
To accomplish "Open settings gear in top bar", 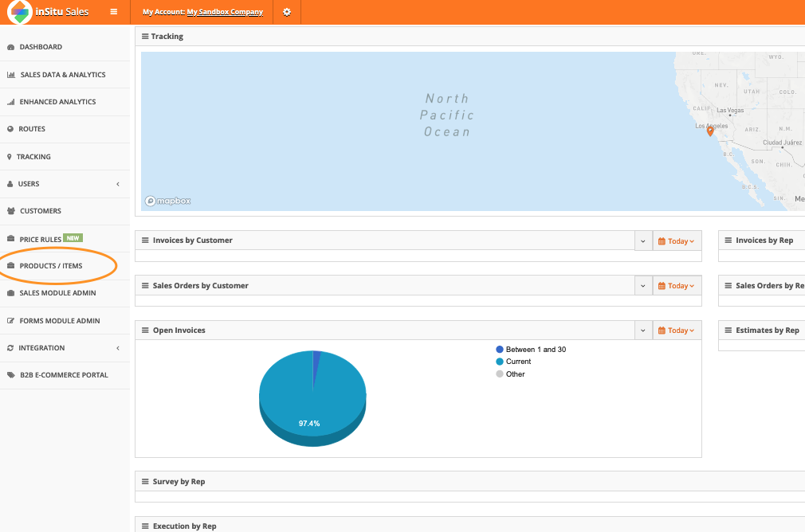I will [287, 12].
